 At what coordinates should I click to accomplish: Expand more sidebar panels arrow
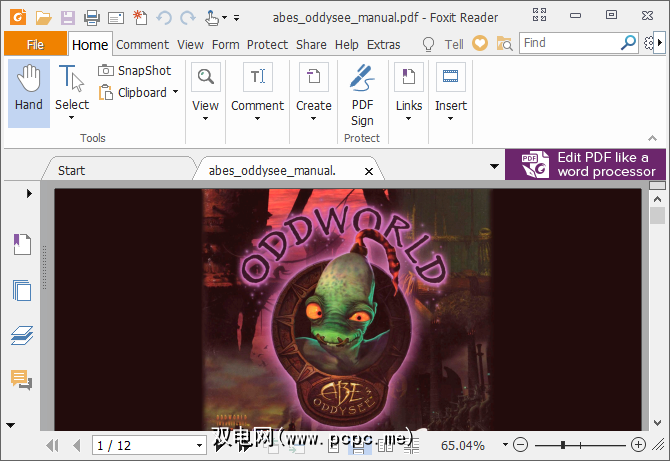(x=11, y=425)
